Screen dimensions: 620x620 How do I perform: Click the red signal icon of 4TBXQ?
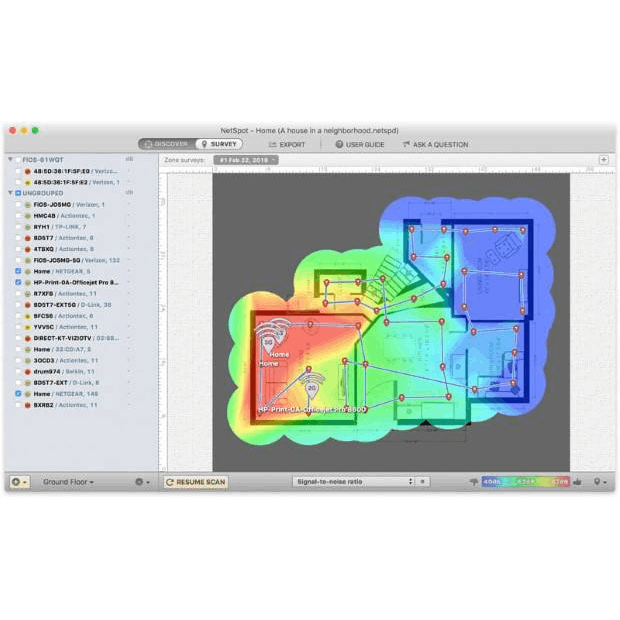pos(28,250)
